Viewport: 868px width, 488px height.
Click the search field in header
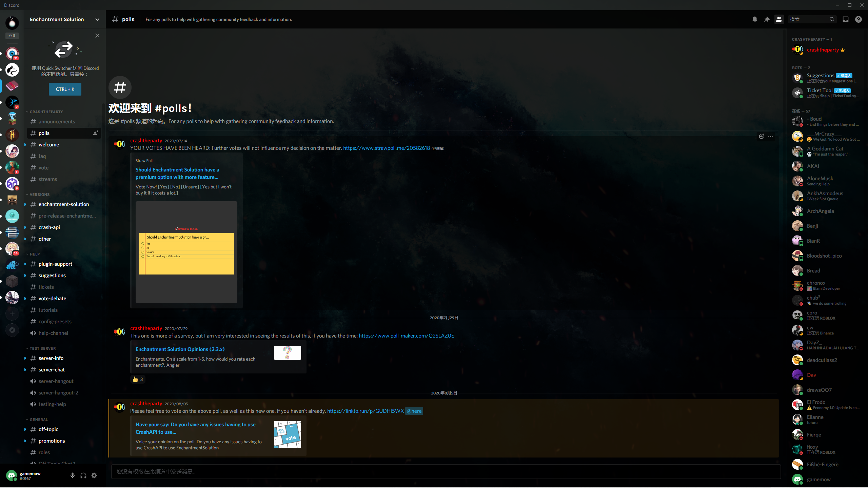pos(812,19)
